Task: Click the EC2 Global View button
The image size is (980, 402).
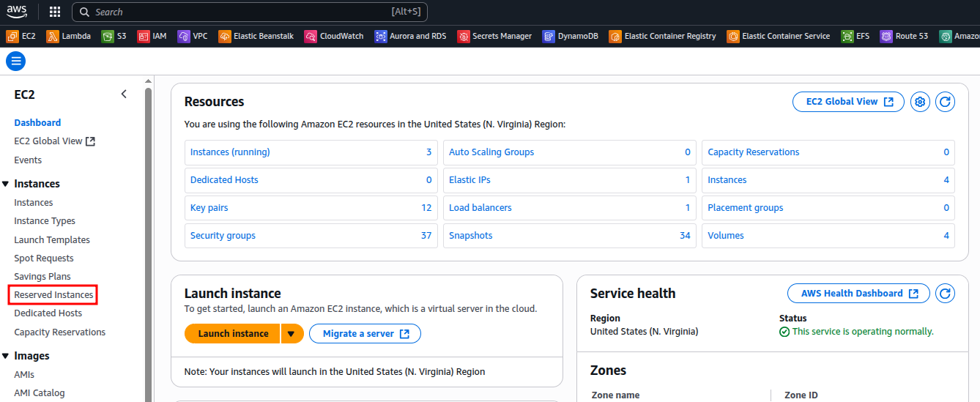Action: (848, 102)
